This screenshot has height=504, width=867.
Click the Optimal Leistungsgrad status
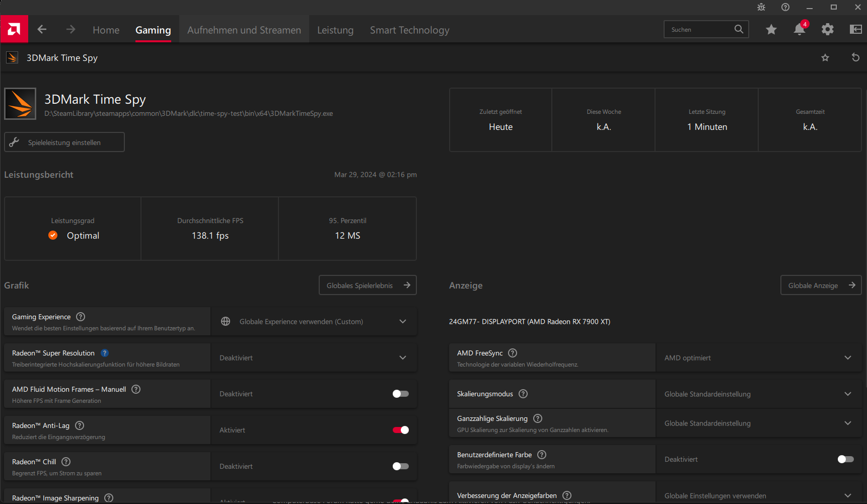(x=74, y=235)
